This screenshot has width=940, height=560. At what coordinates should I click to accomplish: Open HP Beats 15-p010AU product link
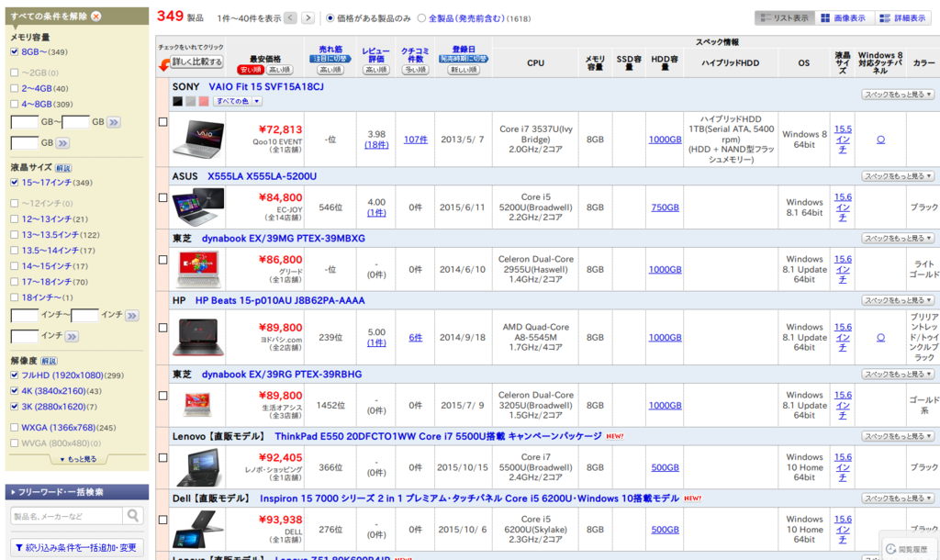[280, 300]
